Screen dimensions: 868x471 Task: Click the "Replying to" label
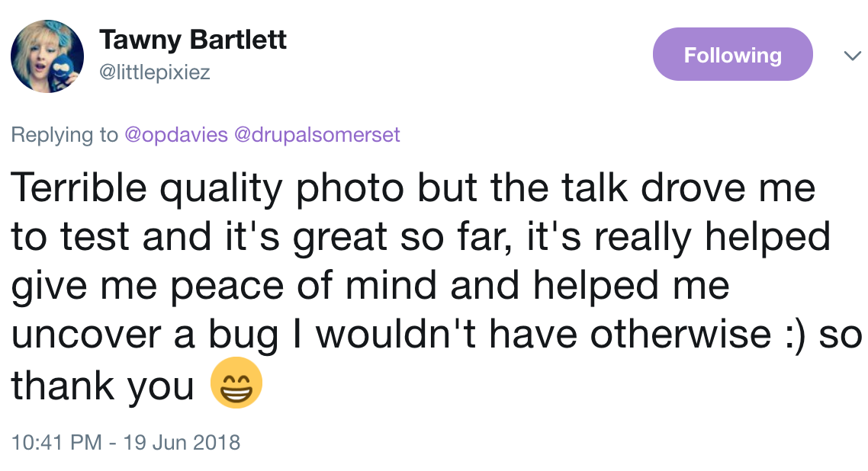tap(64, 135)
